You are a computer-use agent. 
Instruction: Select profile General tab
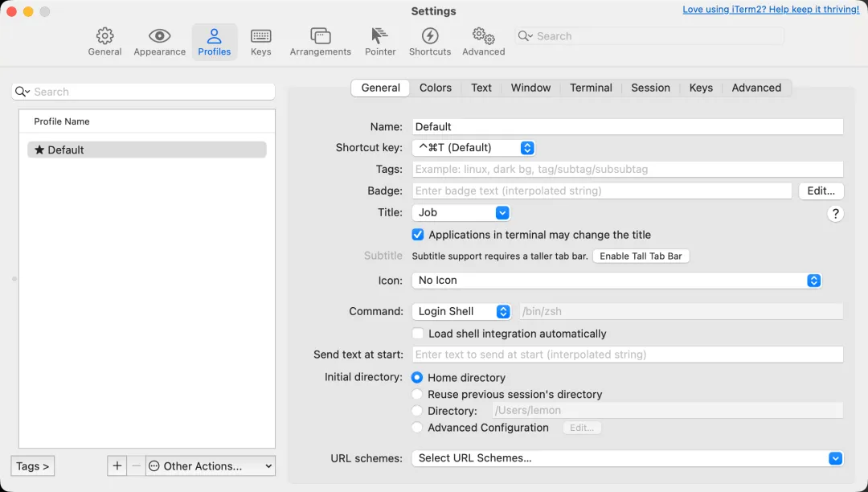point(380,88)
